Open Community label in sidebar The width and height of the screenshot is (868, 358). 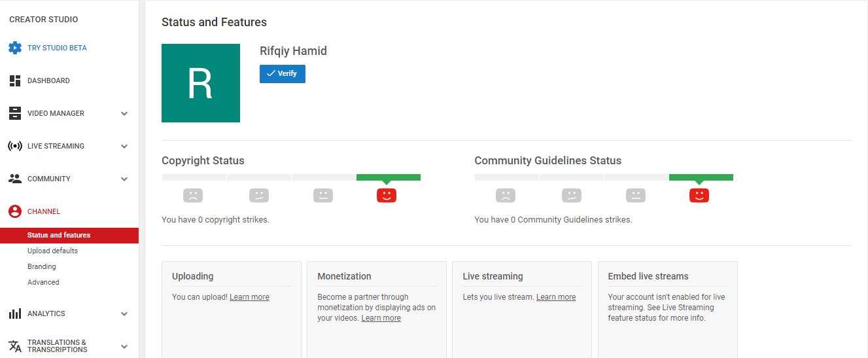[x=49, y=179]
